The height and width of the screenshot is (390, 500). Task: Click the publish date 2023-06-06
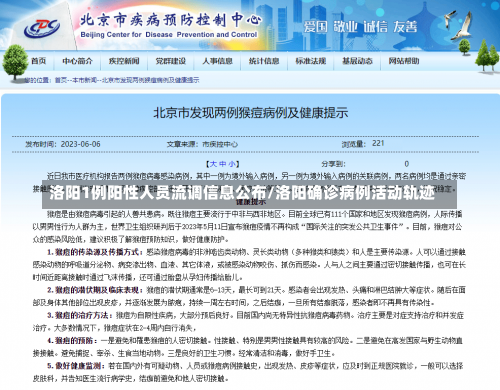(x=80, y=144)
